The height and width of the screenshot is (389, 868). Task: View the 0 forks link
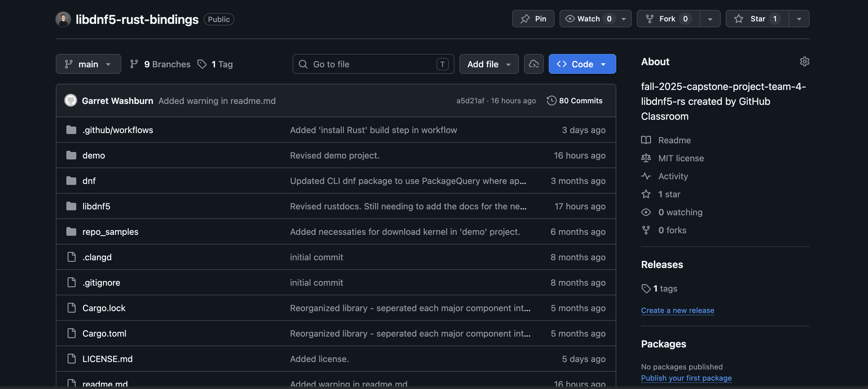click(x=664, y=230)
